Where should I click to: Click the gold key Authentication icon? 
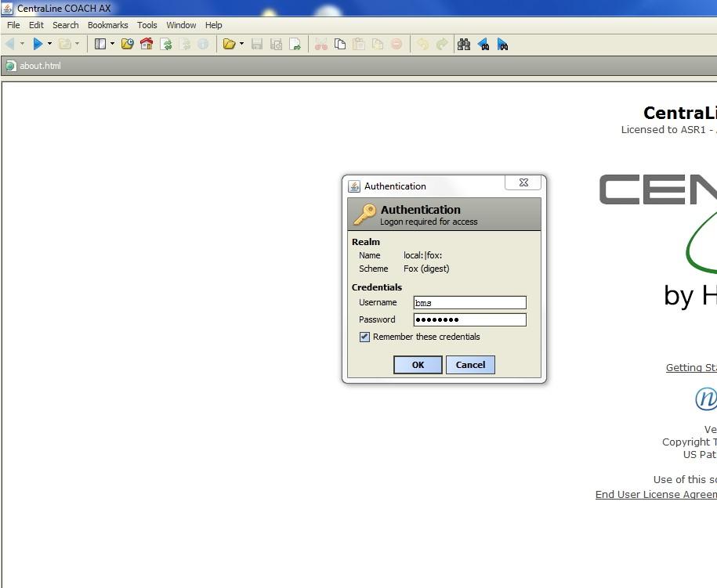(x=364, y=215)
